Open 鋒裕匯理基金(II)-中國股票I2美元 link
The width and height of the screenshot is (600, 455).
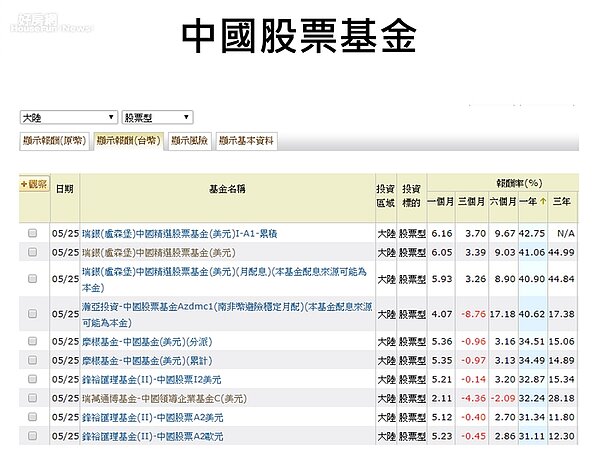pyautogui.click(x=152, y=380)
